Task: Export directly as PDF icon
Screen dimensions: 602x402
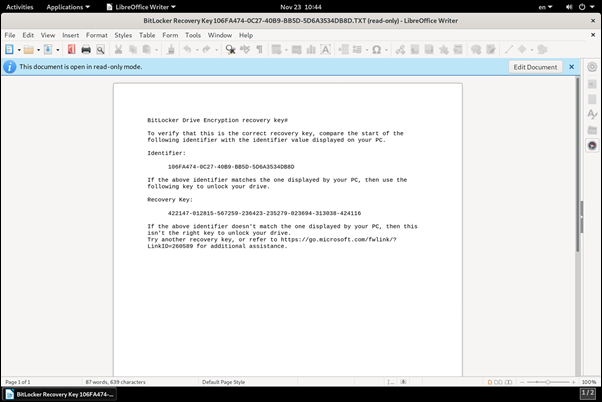Action: coord(71,50)
